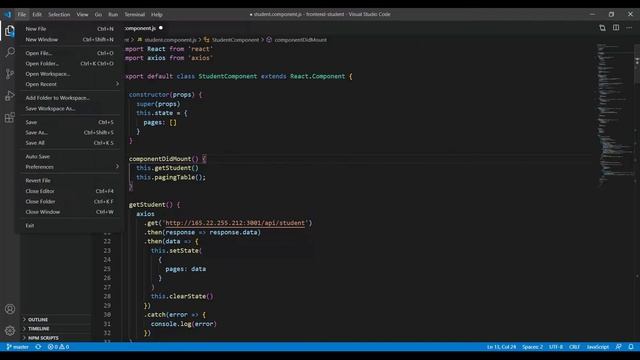Image resolution: width=640 pixels, height=360 pixels.
Task: Open the Search view in activity bar
Action: tap(10, 52)
